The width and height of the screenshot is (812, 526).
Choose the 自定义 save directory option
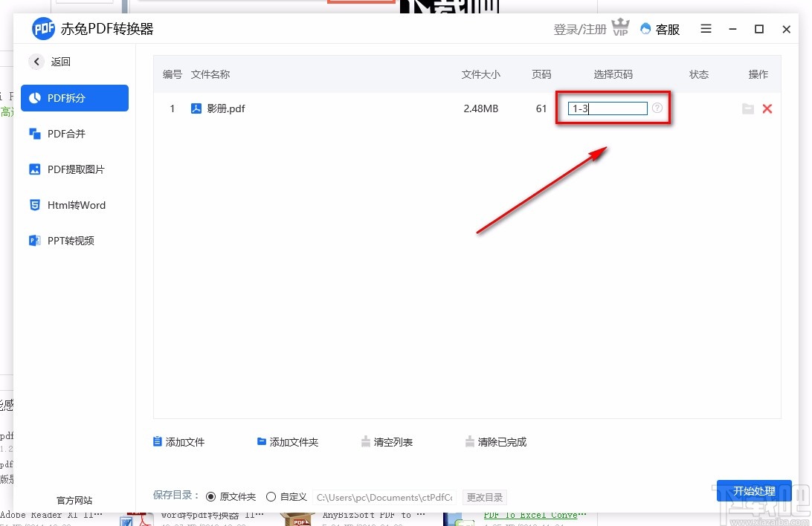[x=272, y=496]
